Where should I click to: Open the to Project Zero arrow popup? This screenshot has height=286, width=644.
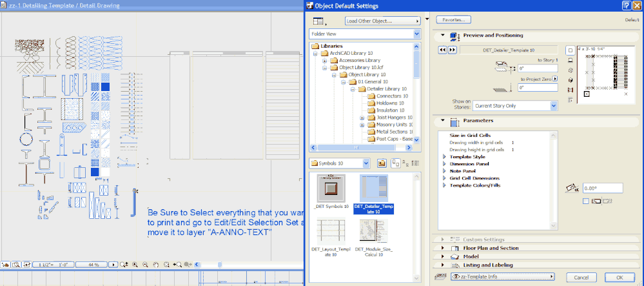[555, 79]
